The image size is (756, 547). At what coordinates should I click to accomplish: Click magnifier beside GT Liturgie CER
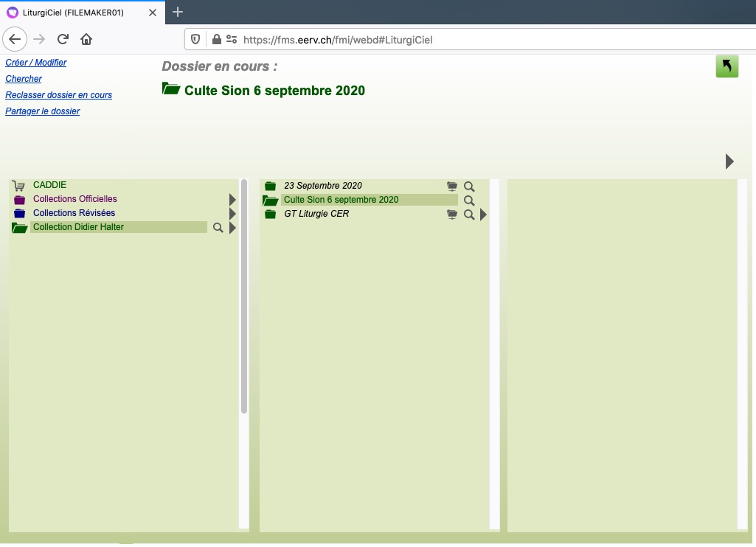469,215
